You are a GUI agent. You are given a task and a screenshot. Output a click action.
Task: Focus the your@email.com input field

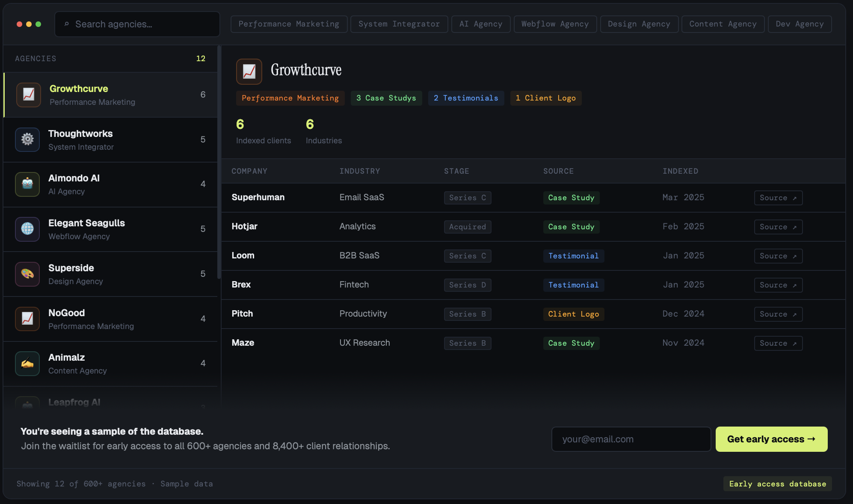[x=631, y=439]
